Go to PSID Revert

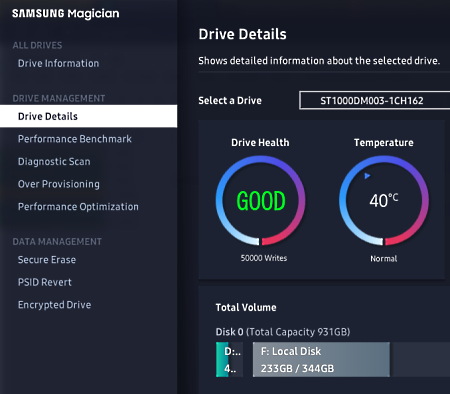click(45, 282)
